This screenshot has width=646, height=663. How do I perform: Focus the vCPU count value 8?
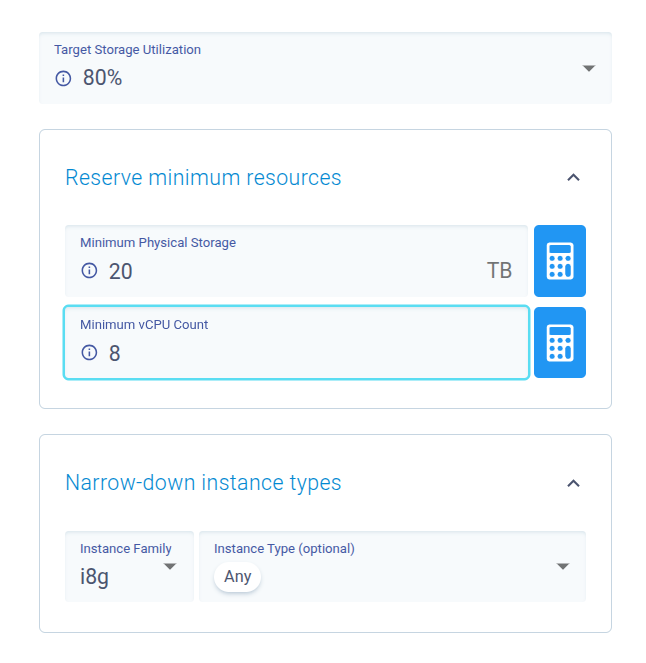coord(115,353)
